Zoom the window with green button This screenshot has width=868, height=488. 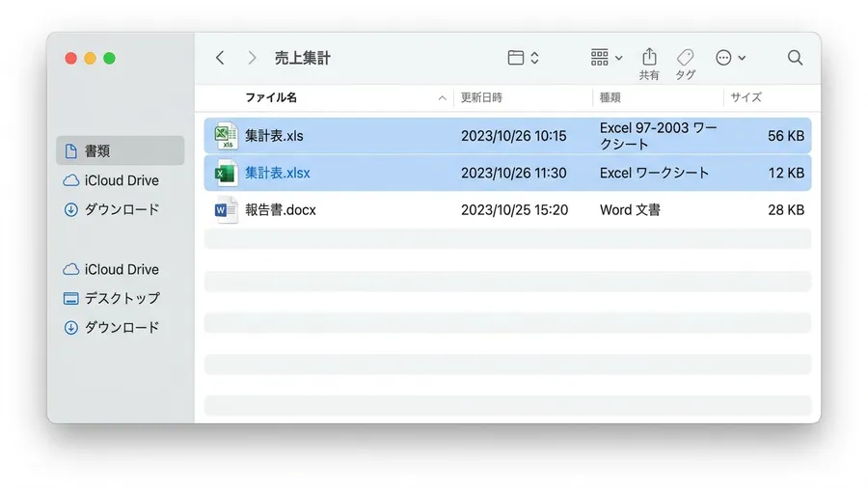(110, 58)
